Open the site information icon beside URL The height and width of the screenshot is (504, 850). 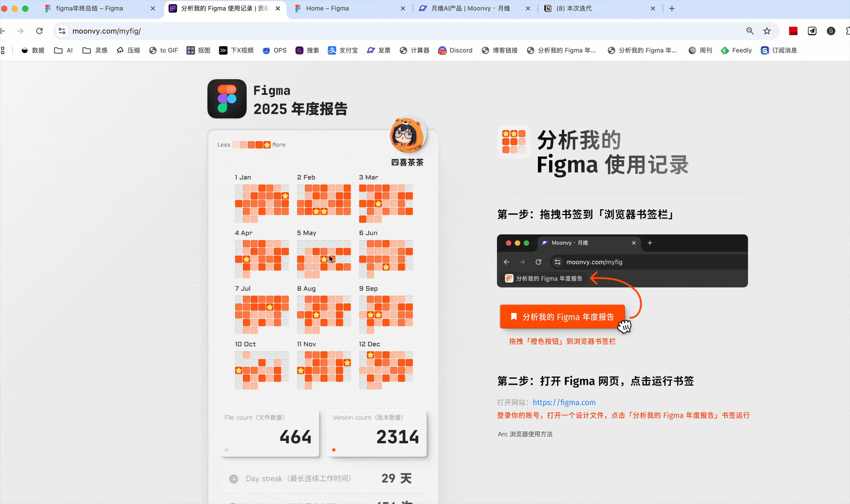62,31
